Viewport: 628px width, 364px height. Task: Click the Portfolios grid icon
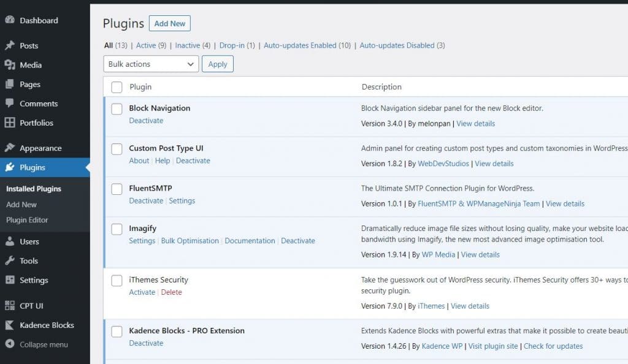point(10,123)
